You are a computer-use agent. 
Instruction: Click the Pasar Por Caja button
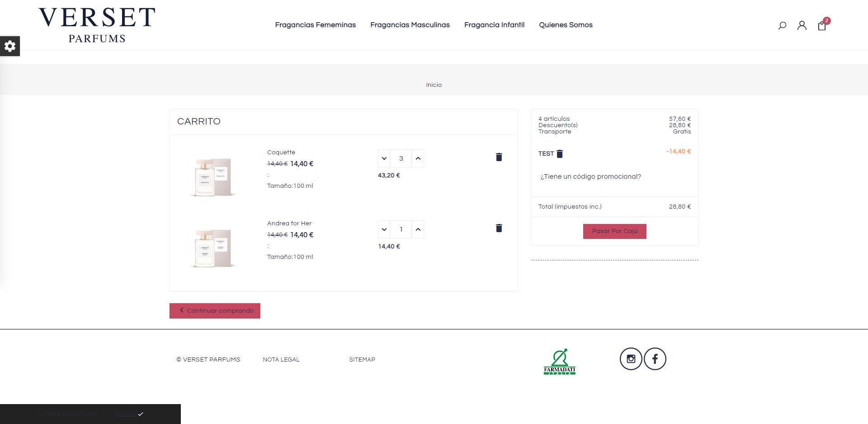tap(615, 231)
